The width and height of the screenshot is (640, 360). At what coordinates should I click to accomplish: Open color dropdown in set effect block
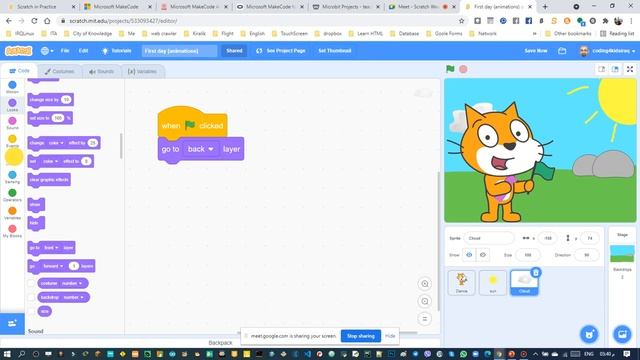click(x=50, y=161)
